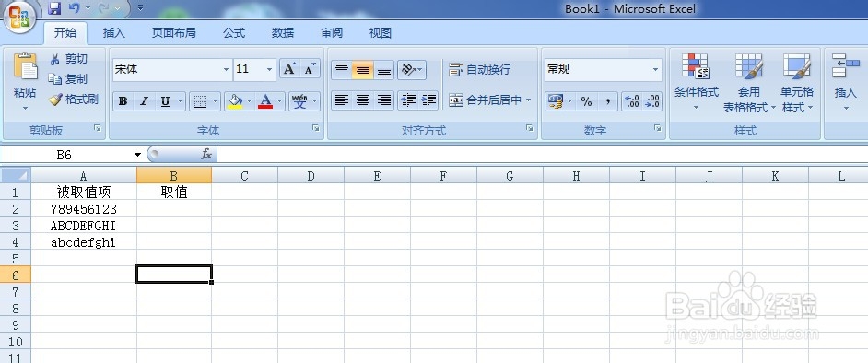Open Clipboard (剪贴板) dialog launcher

click(x=98, y=128)
